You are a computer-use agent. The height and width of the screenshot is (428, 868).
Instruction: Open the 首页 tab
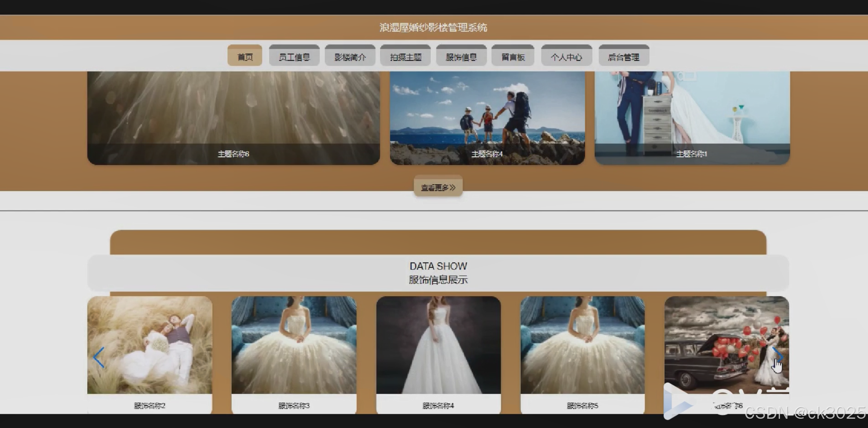point(245,57)
